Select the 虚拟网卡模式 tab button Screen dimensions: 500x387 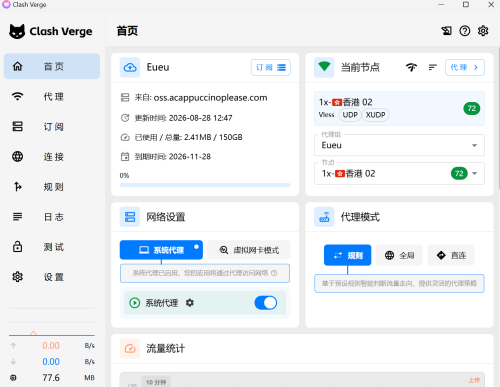(x=249, y=250)
